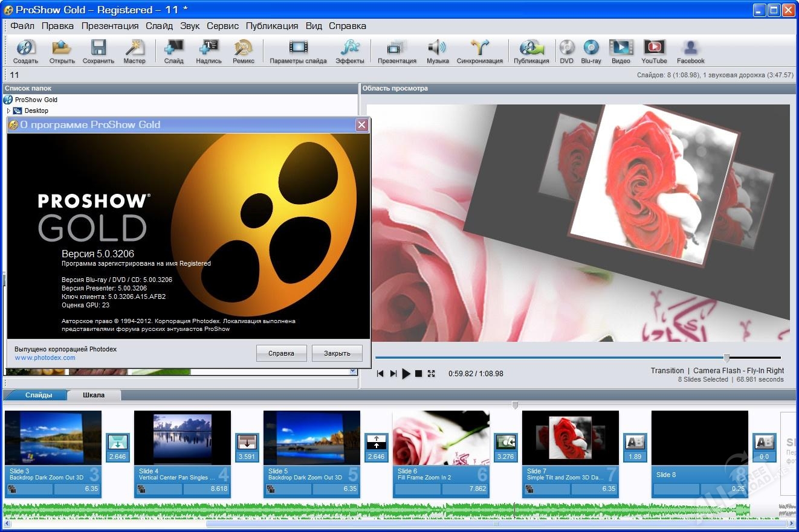
Task: Click the Remix (Ремикс) toolbar icon
Action: pos(243,49)
